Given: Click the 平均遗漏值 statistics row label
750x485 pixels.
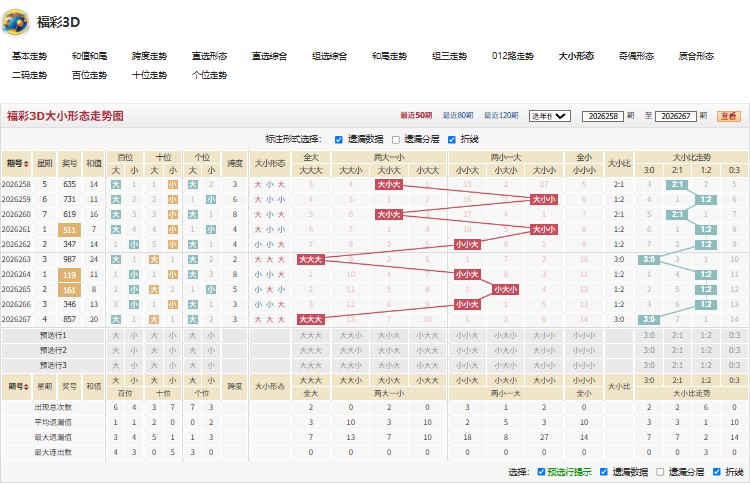Looking at the screenshot, I should click(53, 422).
